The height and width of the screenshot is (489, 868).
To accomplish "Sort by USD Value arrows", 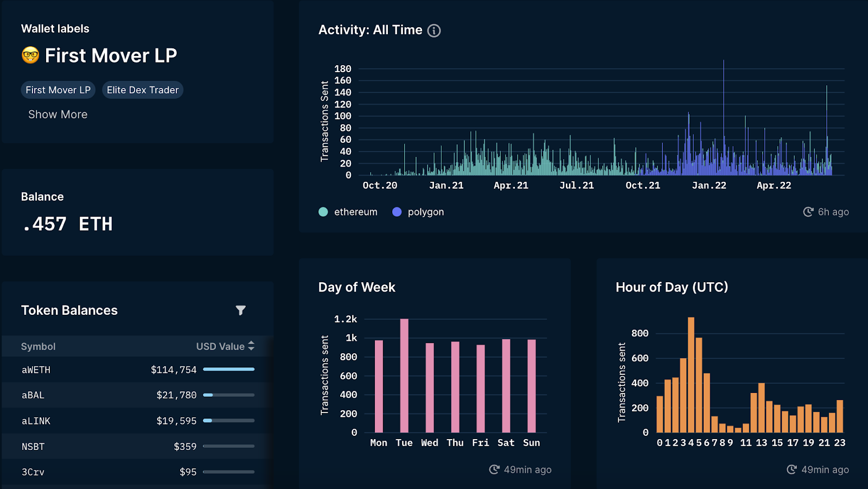I will coord(251,346).
